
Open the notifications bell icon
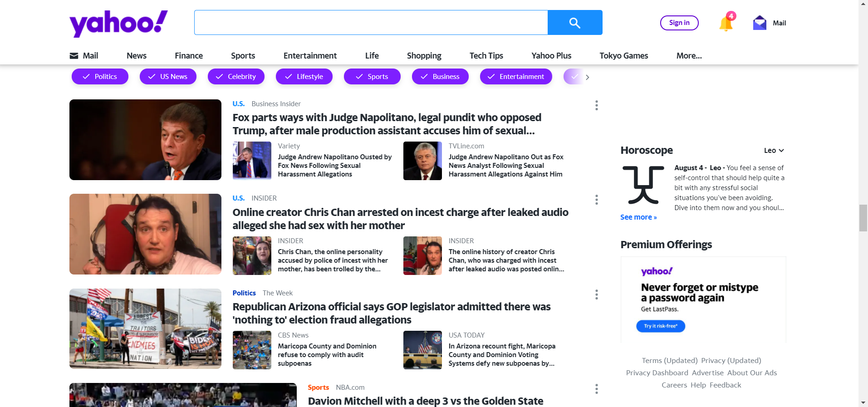pos(726,23)
